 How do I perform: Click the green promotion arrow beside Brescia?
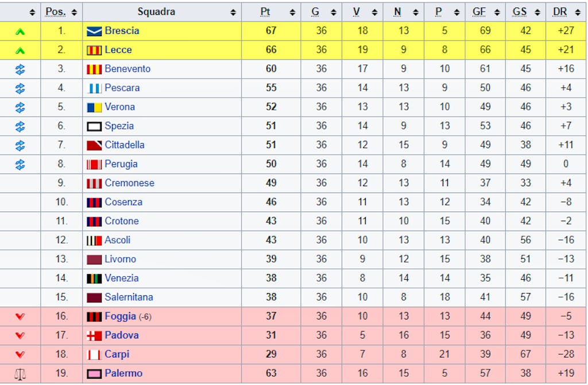[x=20, y=31]
